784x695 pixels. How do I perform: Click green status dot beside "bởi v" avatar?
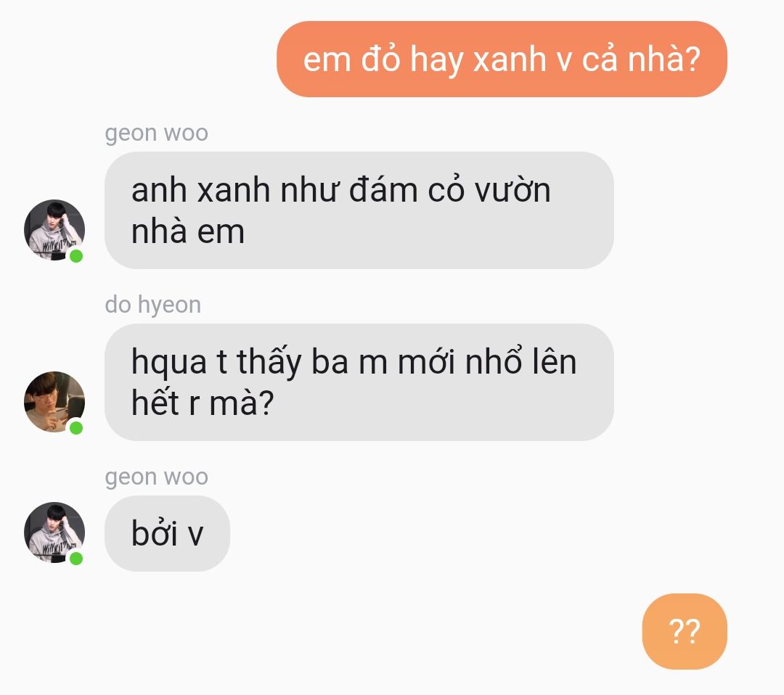(x=76, y=558)
